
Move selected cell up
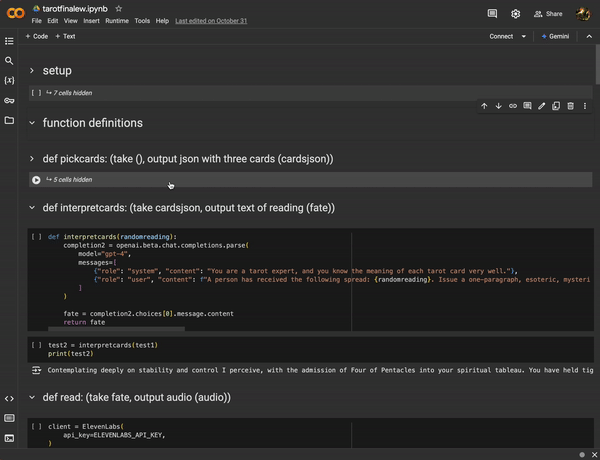point(484,106)
